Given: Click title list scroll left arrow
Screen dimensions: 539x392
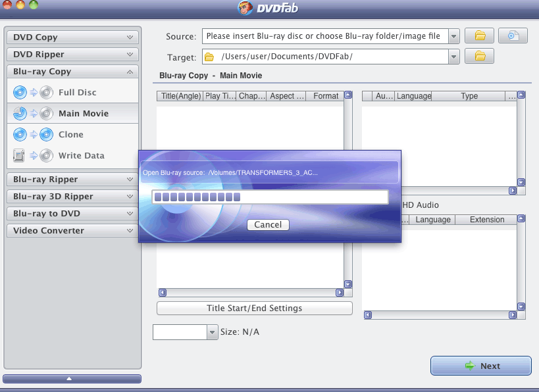Looking at the screenshot, I should (x=163, y=293).
